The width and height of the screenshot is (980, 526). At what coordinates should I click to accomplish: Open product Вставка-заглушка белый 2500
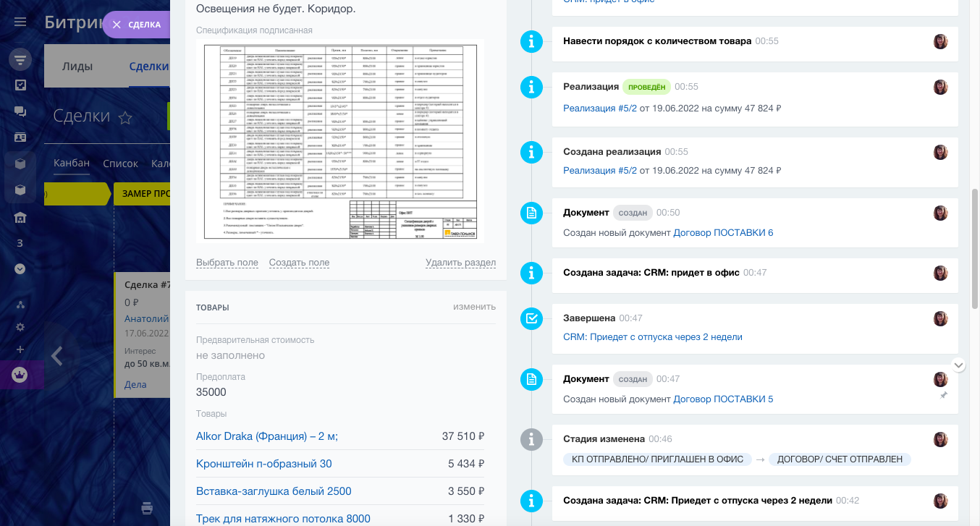(x=274, y=491)
